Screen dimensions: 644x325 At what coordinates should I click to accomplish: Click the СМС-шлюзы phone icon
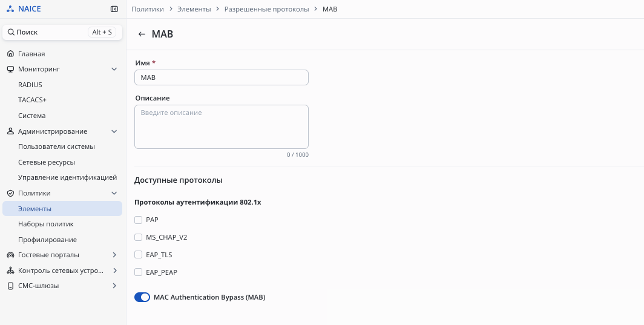(10, 286)
